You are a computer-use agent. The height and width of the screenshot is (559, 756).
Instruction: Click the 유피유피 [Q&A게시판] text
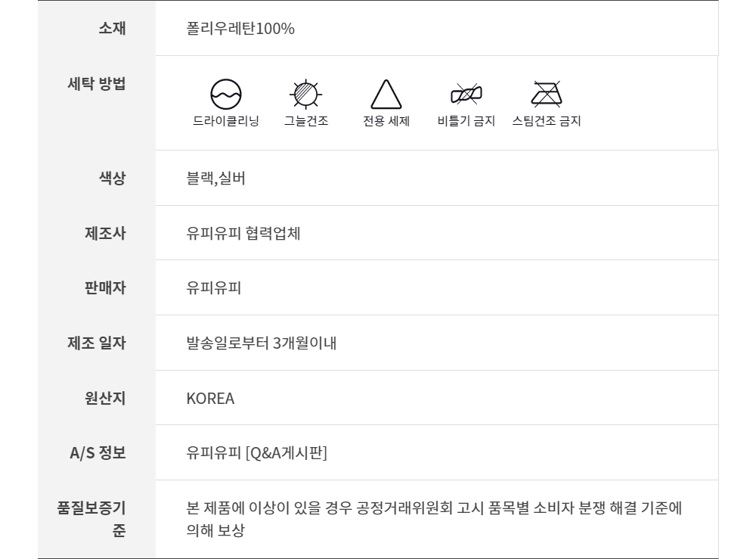point(256,453)
